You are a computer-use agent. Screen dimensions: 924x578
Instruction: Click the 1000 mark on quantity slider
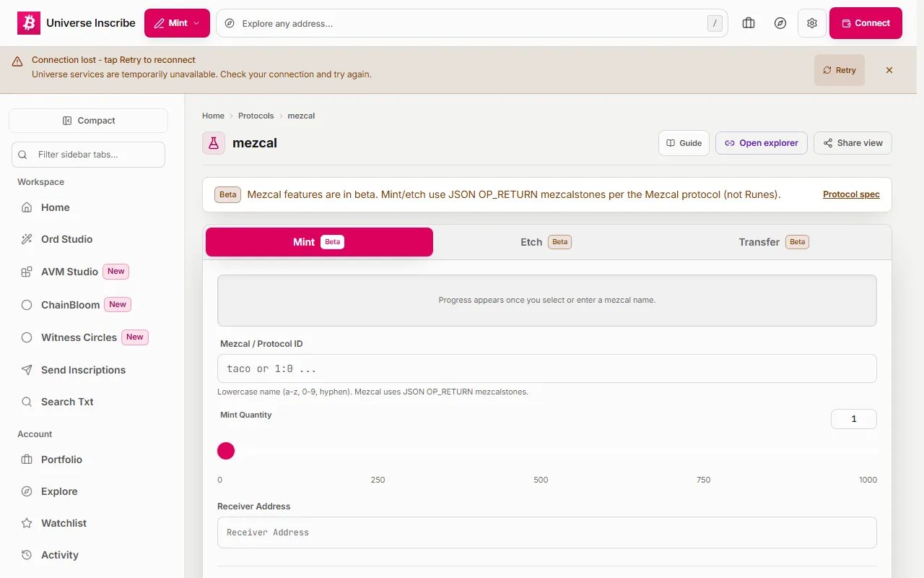coord(868,480)
